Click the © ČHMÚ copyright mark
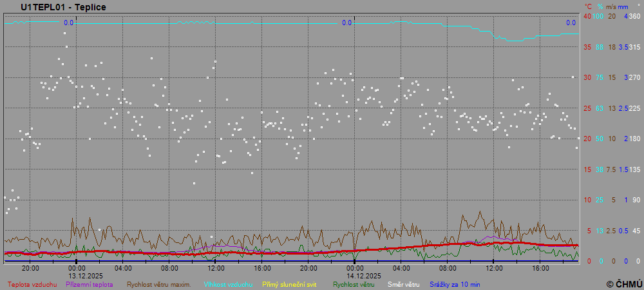Image resolution: width=644 pixels, height=290 pixels. [624, 284]
